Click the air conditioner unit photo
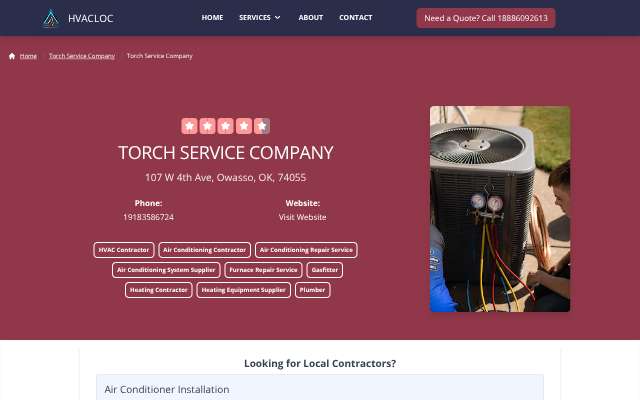 click(500, 209)
